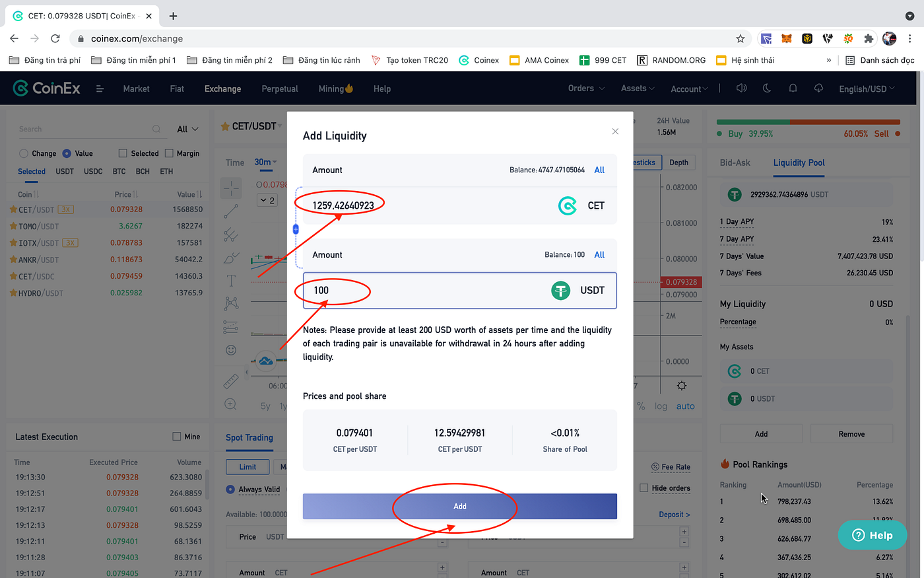Open the Mining menu
The image size is (924, 578).
[x=335, y=89]
